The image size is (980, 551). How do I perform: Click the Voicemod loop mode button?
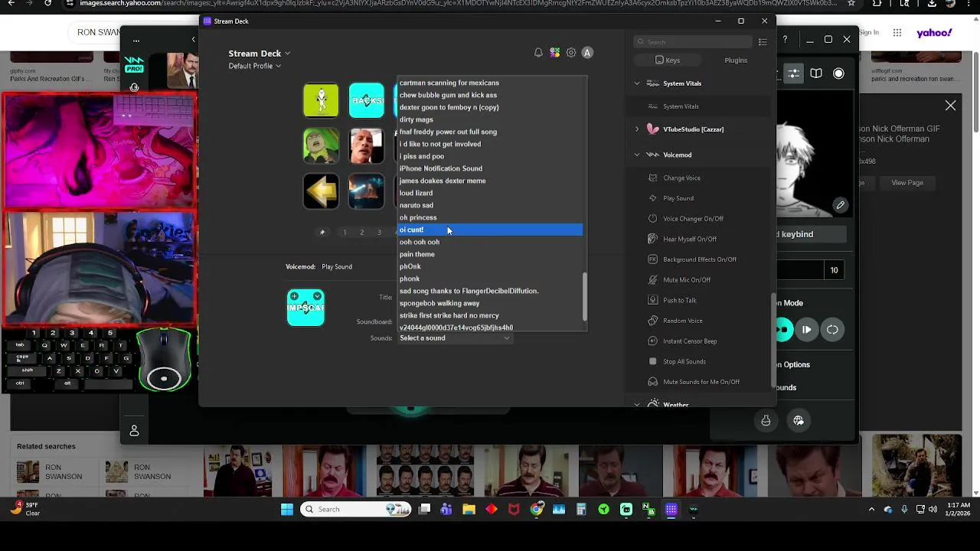(832, 330)
